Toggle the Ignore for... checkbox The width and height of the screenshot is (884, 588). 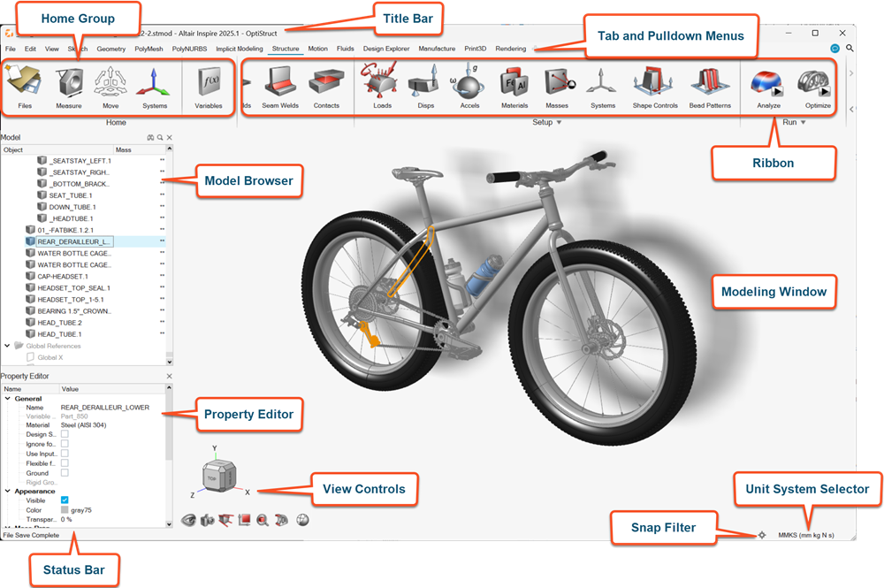click(x=65, y=444)
